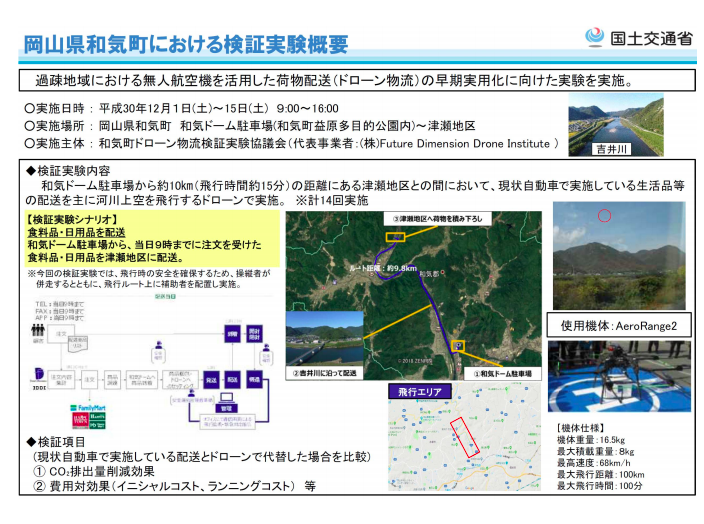
Task: Click the customers people icon in flowchart
Action: tap(38, 331)
